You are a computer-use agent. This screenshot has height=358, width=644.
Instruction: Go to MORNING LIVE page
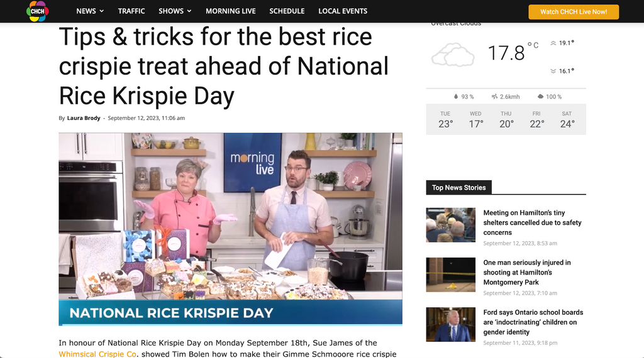230,11
